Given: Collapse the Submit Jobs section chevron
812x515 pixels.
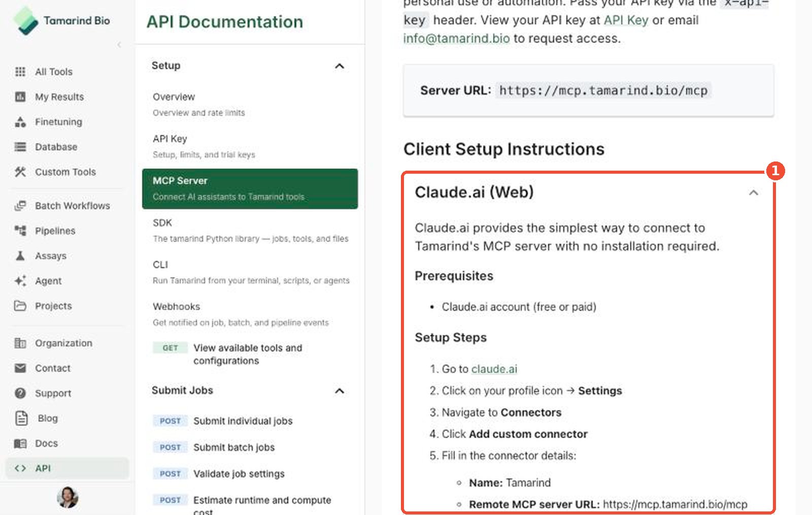Looking at the screenshot, I should tap(340, 391).
